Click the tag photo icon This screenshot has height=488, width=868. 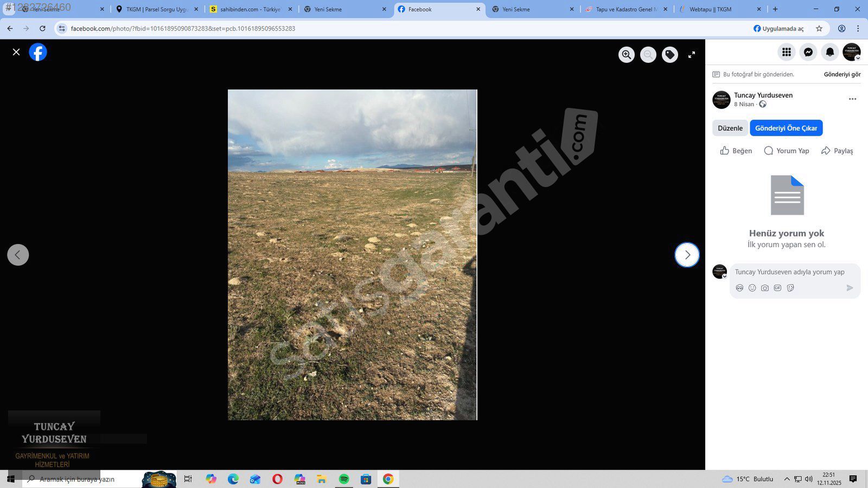pyautogui.click(x=670, y=55)
